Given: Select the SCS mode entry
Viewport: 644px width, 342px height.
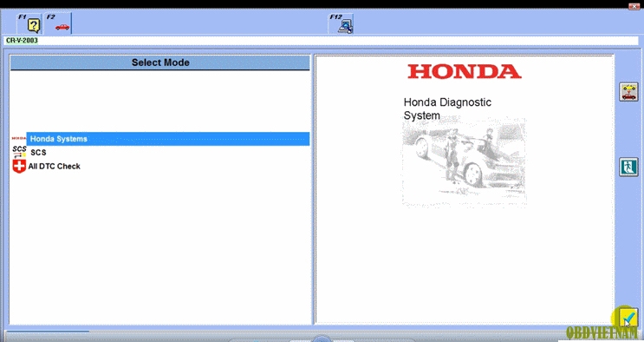Looking at the screenshot, I should click(x=38, y=152).
